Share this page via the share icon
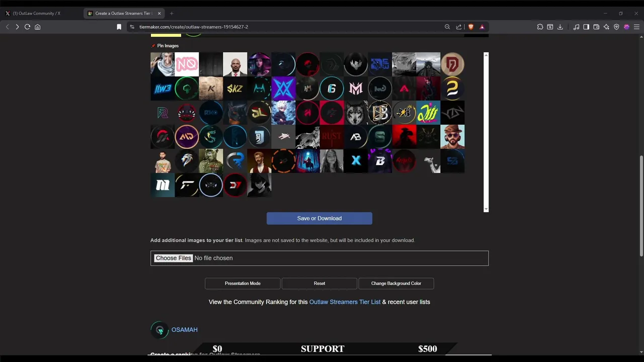 click(459, 27)
